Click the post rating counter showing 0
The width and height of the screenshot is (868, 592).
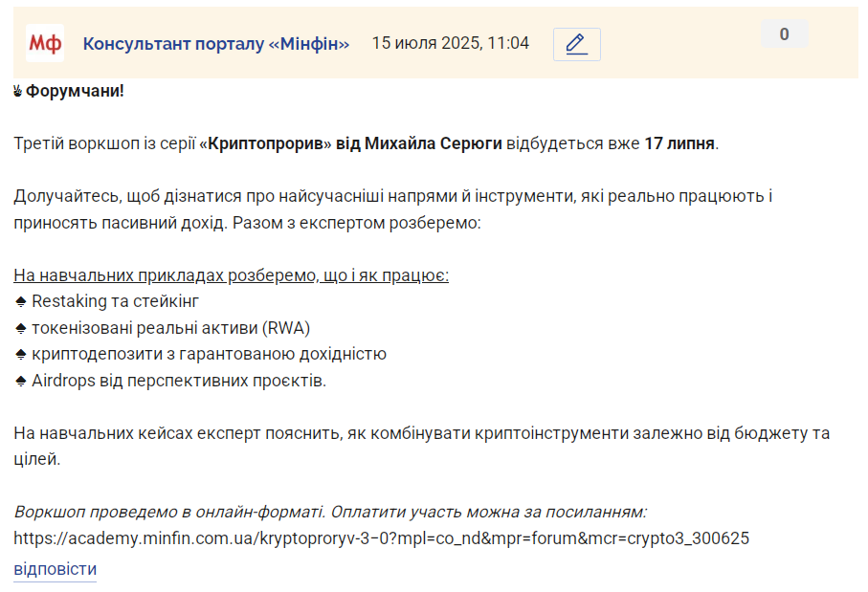[x=785, y=34]
